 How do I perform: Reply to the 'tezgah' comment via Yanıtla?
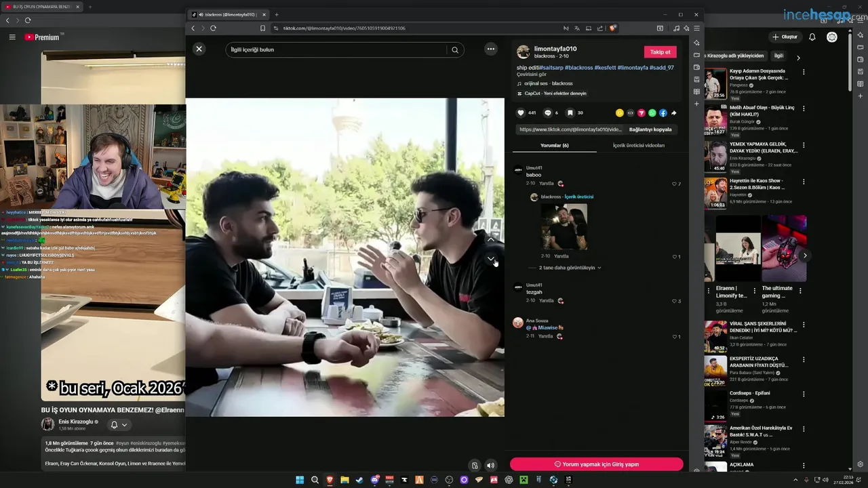click(546, 300)
